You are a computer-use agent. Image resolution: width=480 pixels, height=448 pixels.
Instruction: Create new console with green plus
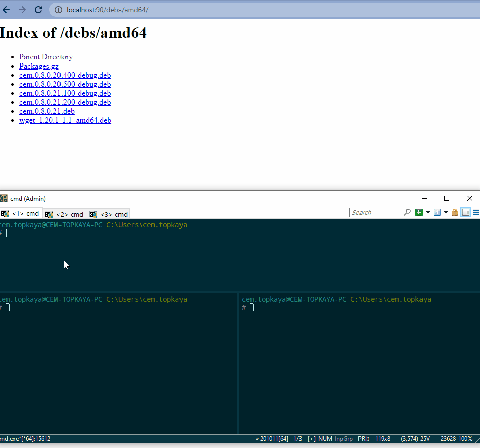[419, 212]
